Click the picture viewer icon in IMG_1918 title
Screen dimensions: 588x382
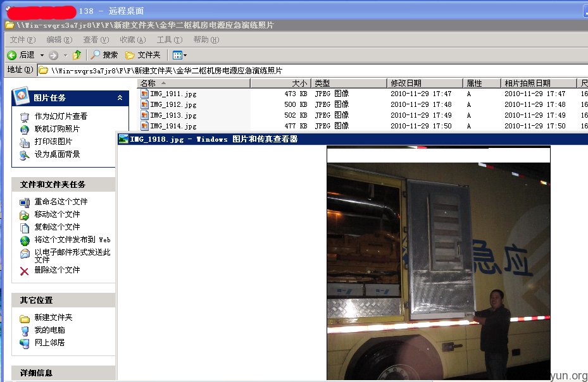point(123,139)
